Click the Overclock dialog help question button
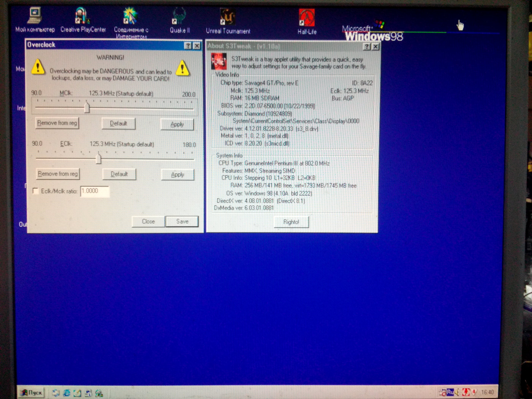 (x=188, y=45)
